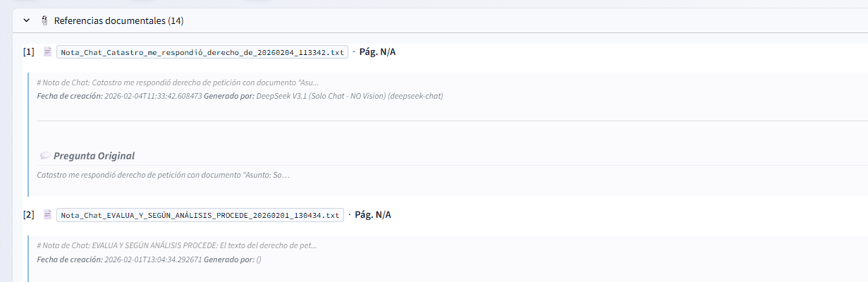The height and width of the screenshot is (282, 868).
Task: Click the file icon of reference 2
Action: 47,214
